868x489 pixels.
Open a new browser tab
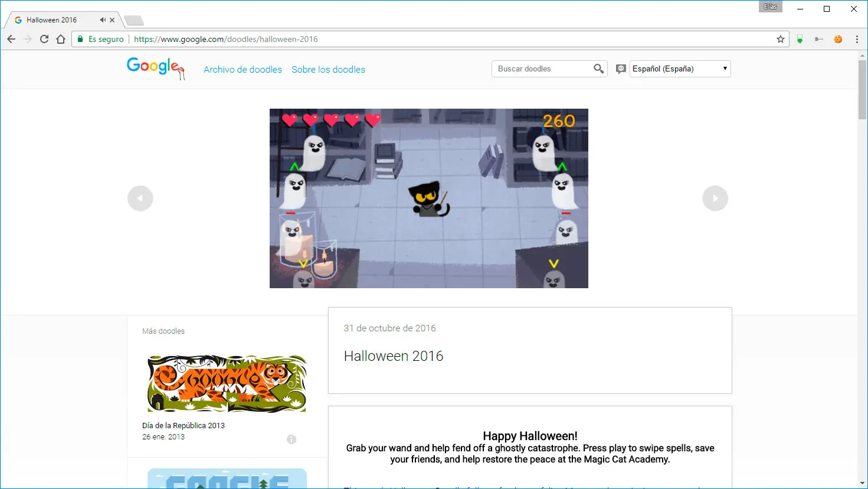click(x=134, y=21)
